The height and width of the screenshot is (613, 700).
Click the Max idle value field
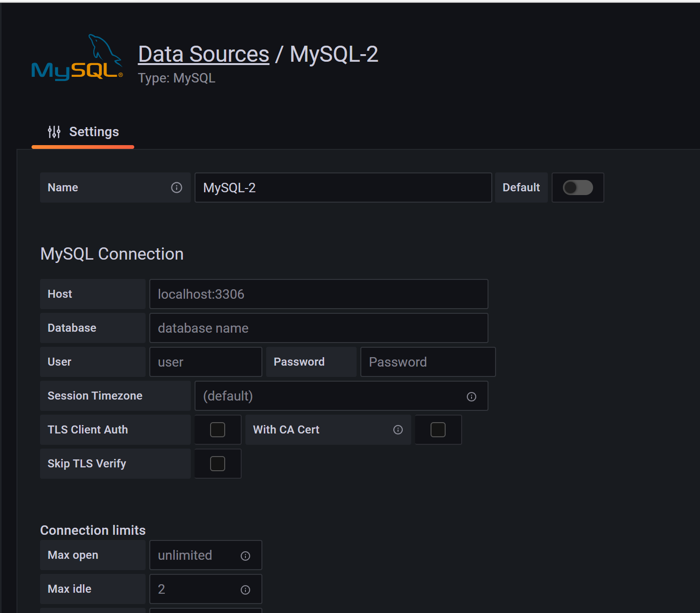click(x=198, y=589)
